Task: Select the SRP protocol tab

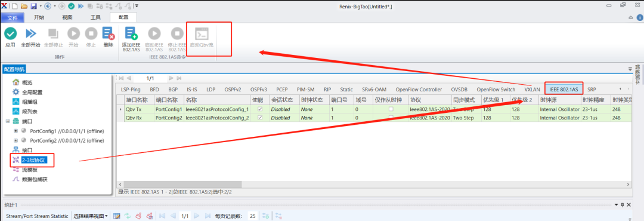Action: (592, 90)
